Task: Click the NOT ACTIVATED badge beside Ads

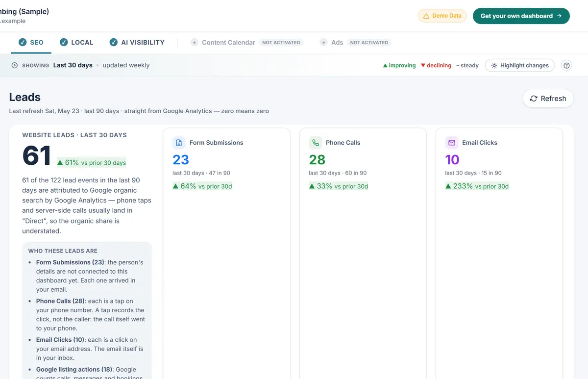Action: point(369,43)
